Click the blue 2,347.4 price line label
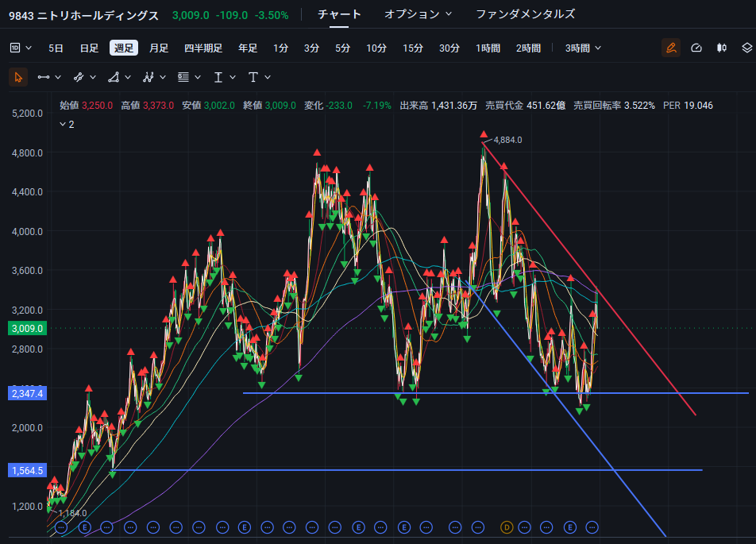 point(28,394)
